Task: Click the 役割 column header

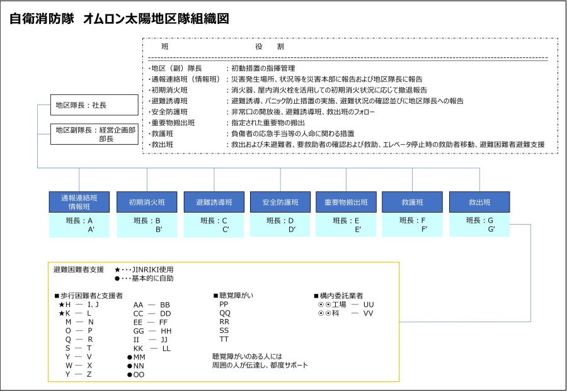Action: [x=270, y=47]
